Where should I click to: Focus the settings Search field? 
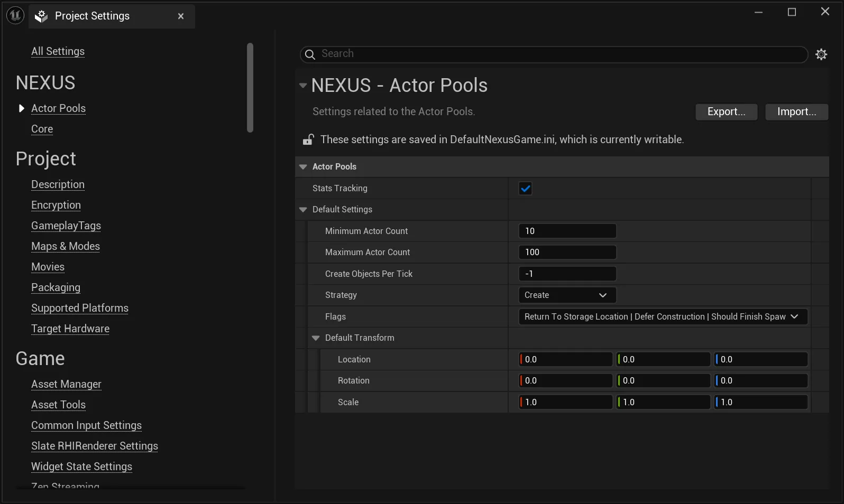tap(554, 54)
